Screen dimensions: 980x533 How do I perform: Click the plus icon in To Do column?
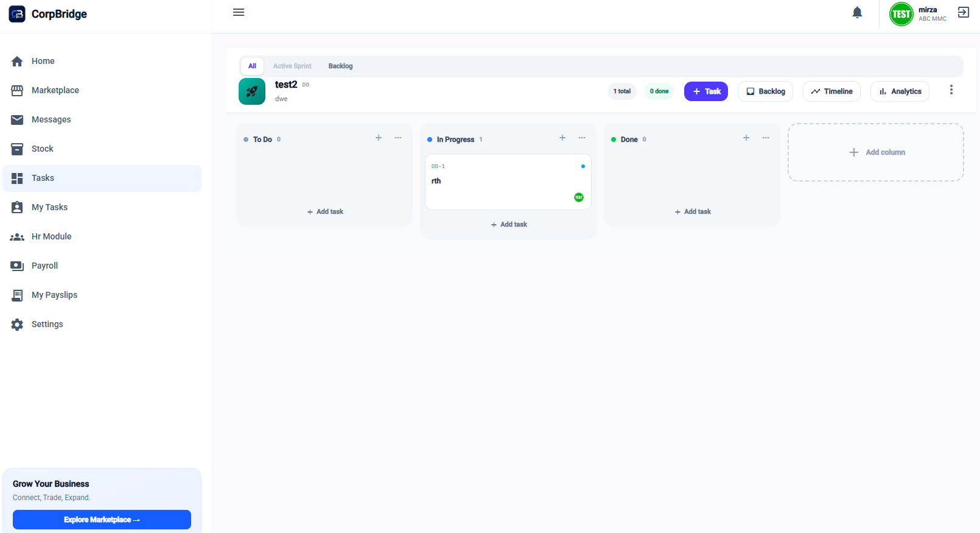click(379, 138)
